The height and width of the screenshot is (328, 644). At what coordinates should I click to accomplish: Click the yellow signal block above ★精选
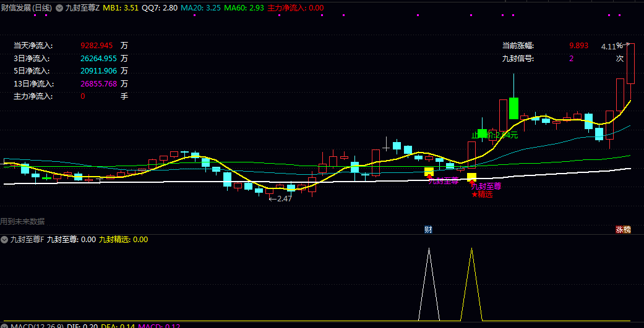471,177
